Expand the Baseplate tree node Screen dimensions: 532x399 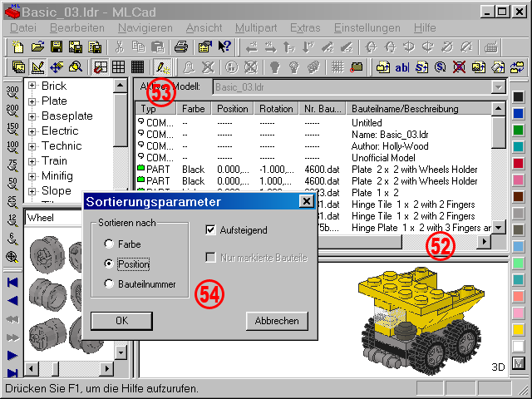(x=32, y=116)
